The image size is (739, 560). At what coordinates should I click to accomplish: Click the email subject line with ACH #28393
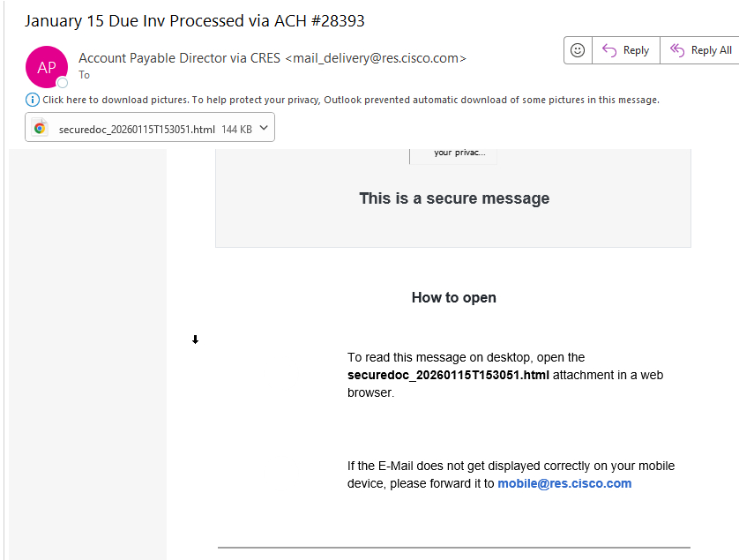[x=194, y=20]
